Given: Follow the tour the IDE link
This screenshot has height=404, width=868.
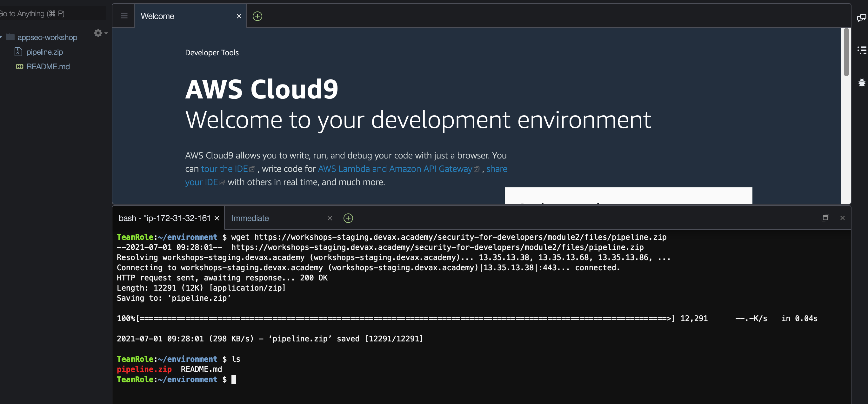Looking at the screenshot, I should [x=224, y=169].
